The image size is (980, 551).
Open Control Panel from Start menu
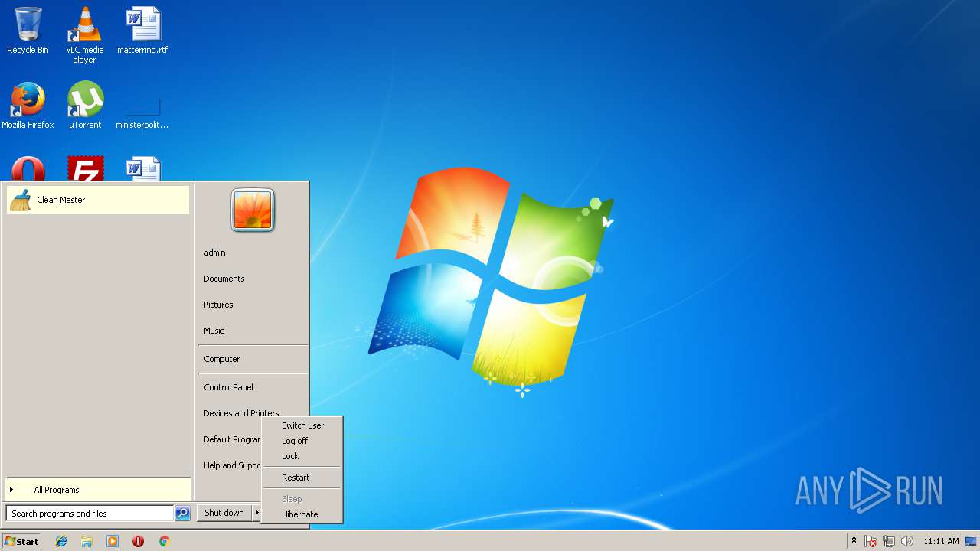pyautogui.click(x=252, y=387)
